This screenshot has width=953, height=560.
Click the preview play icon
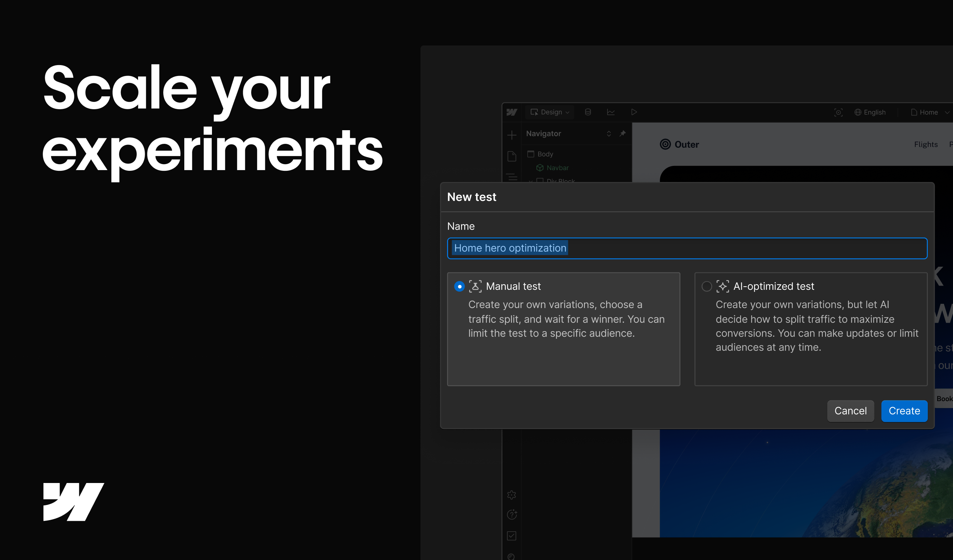pyautogui.click(x=634, y=112)
